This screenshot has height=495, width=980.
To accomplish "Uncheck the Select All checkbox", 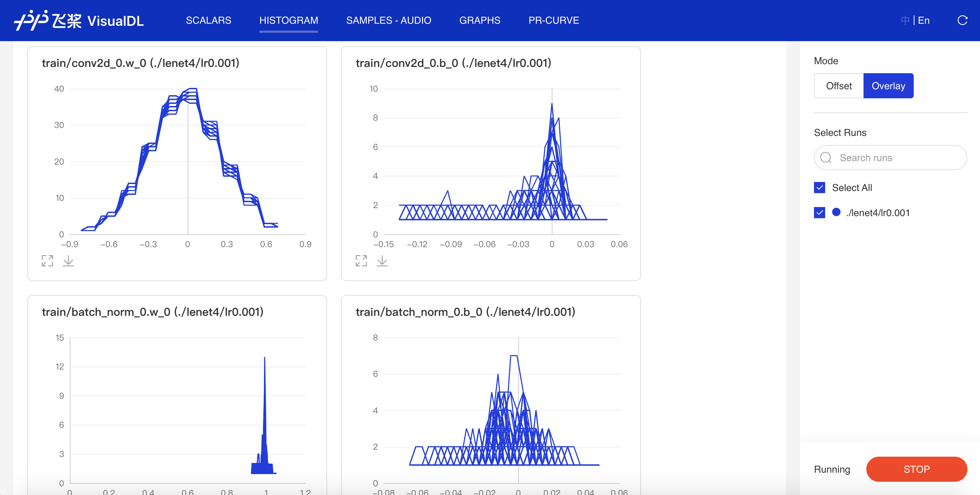I will click(x=820, y=188).
